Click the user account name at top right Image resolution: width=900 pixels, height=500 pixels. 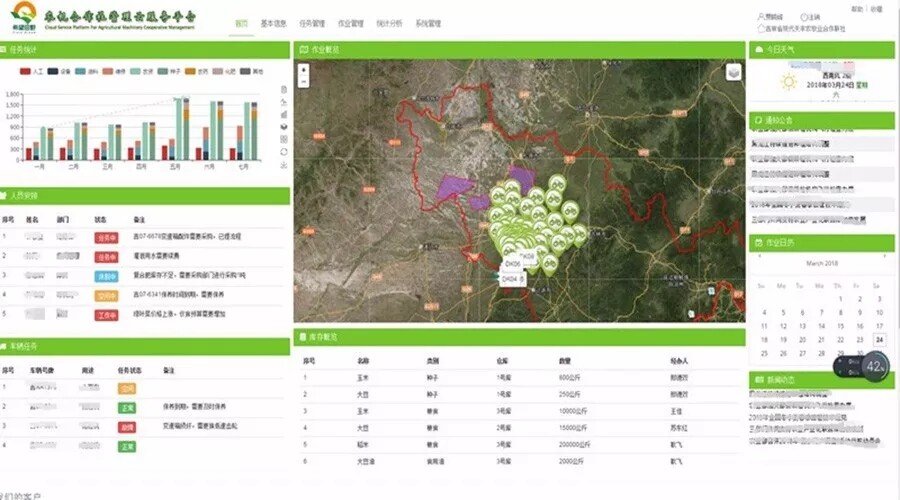[x=770, y=17]
